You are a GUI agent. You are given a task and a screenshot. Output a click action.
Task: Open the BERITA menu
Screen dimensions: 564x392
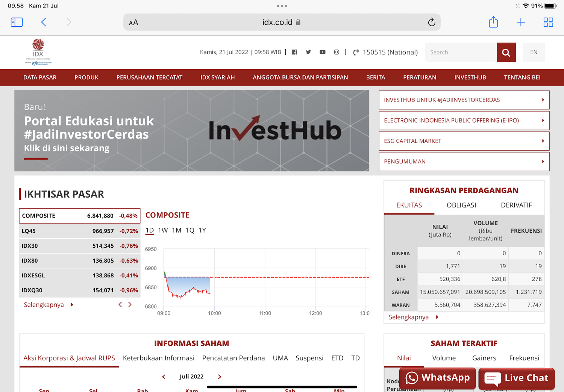pyautogui.click(x=376, y=77)
